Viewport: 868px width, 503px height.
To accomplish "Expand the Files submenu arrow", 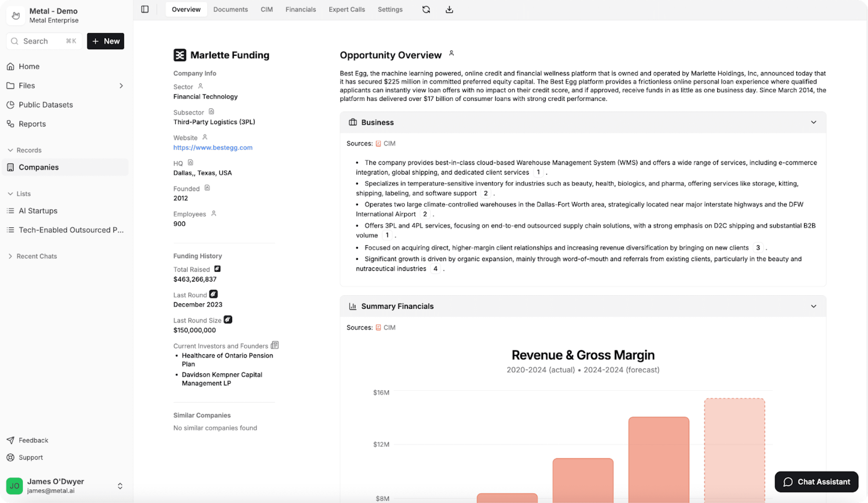I will 121,86.
